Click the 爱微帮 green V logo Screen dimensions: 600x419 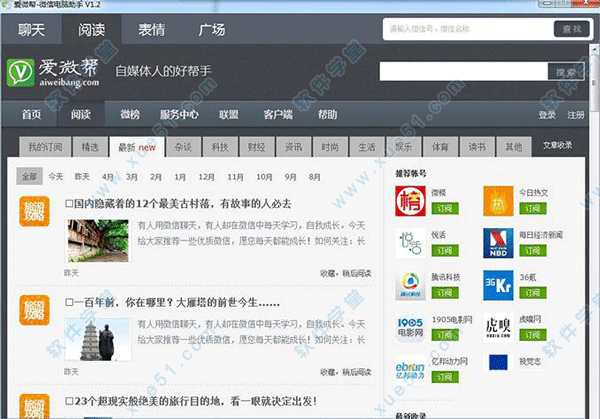[20, 72]
